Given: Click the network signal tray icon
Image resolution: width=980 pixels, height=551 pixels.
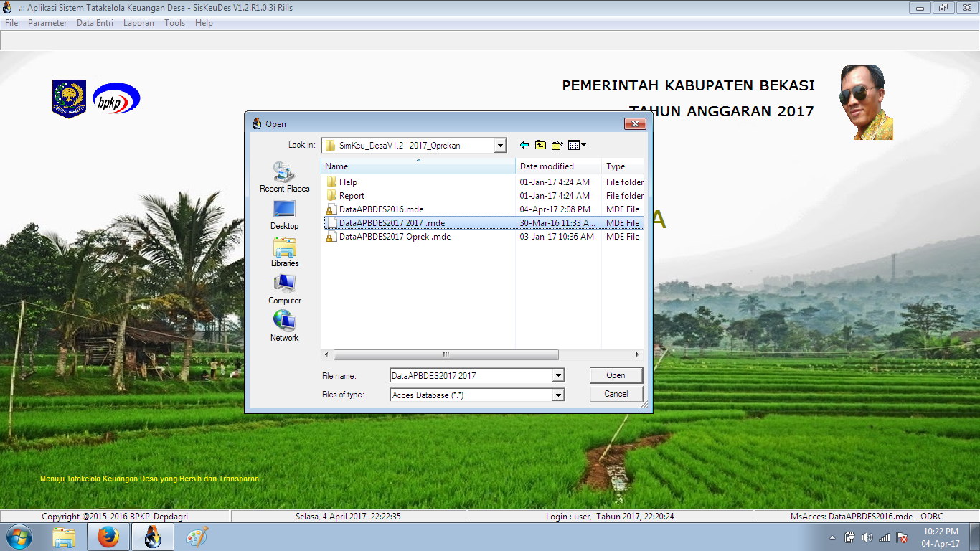Looking at the screenshot, I should 885,537.
